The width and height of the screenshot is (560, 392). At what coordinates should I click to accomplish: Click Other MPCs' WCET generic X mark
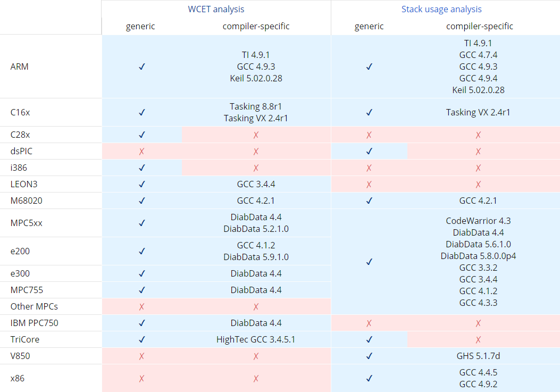tap(142, 306)
